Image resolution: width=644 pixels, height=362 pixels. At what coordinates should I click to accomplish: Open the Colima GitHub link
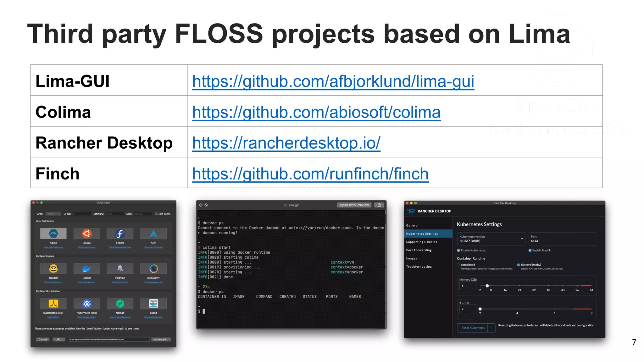click(x=316, y=112)
